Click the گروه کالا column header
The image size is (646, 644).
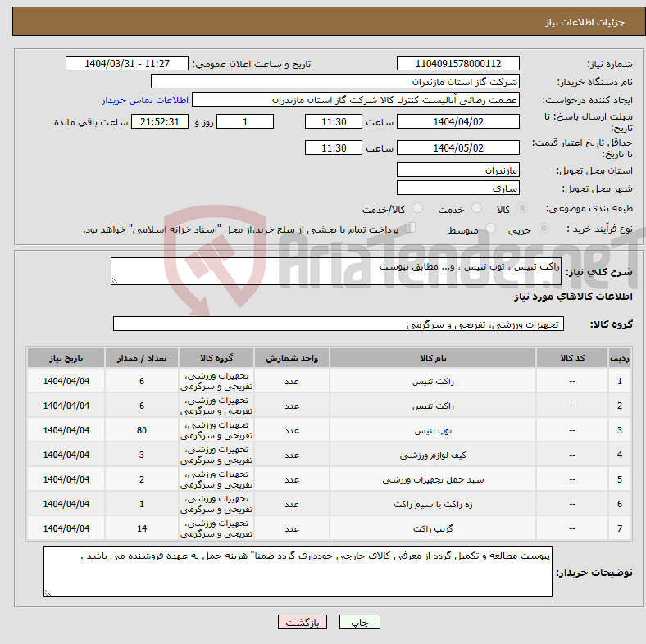[x=216, y=358]
